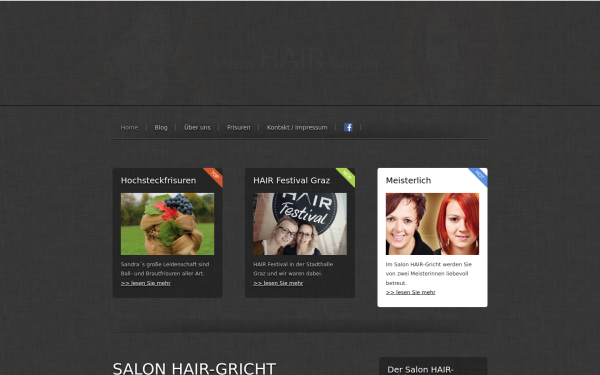
Task: Click the orange TOP ribbon badge
Action: tap(215, 176)
